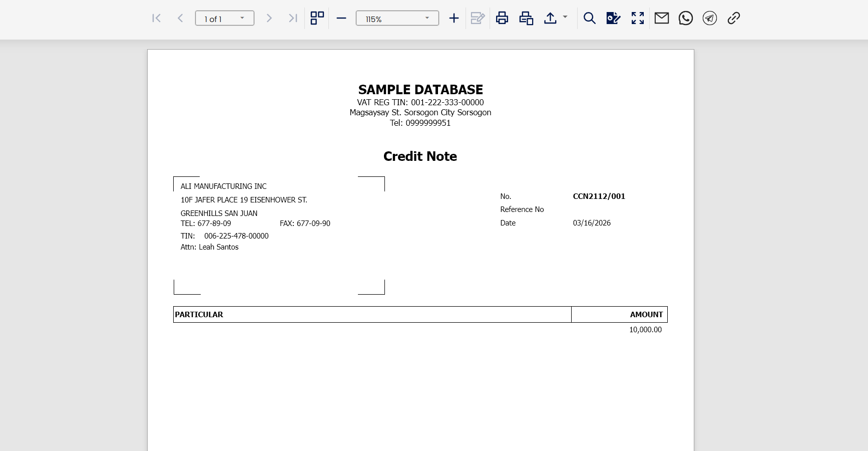The width and height of the screenshot is (868, 451).
Task: Select ALI MANUFACTURING INC customer name
Action: (x=223, y=186)
